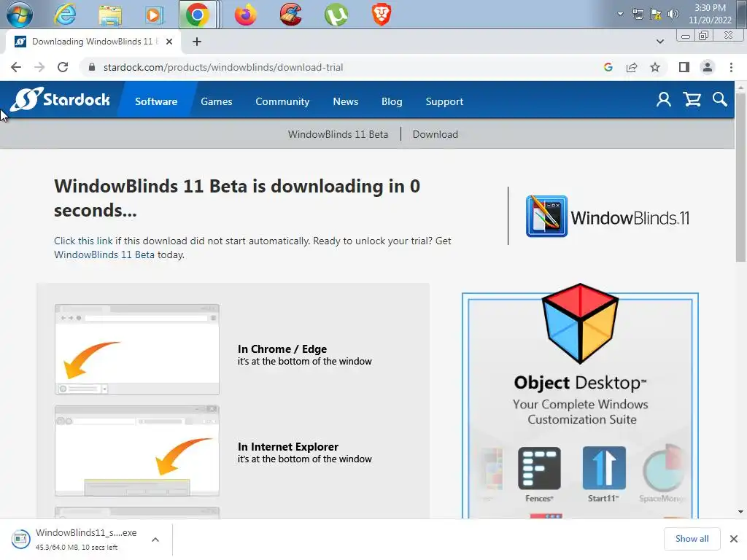Launch Brave browser from the taskbar
This screenshot has width=747, height=560.
tap(381, 15)
